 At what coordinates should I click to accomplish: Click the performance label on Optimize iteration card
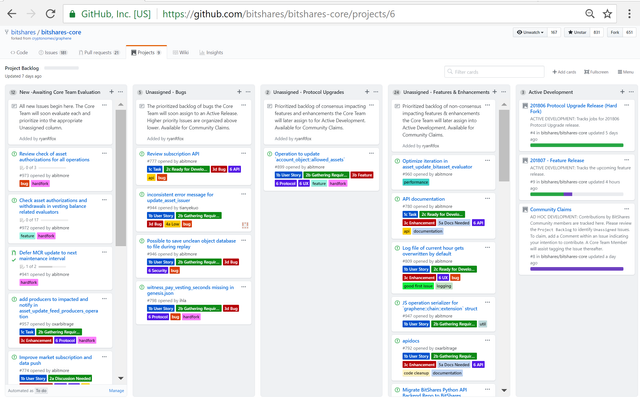point(416,182)
